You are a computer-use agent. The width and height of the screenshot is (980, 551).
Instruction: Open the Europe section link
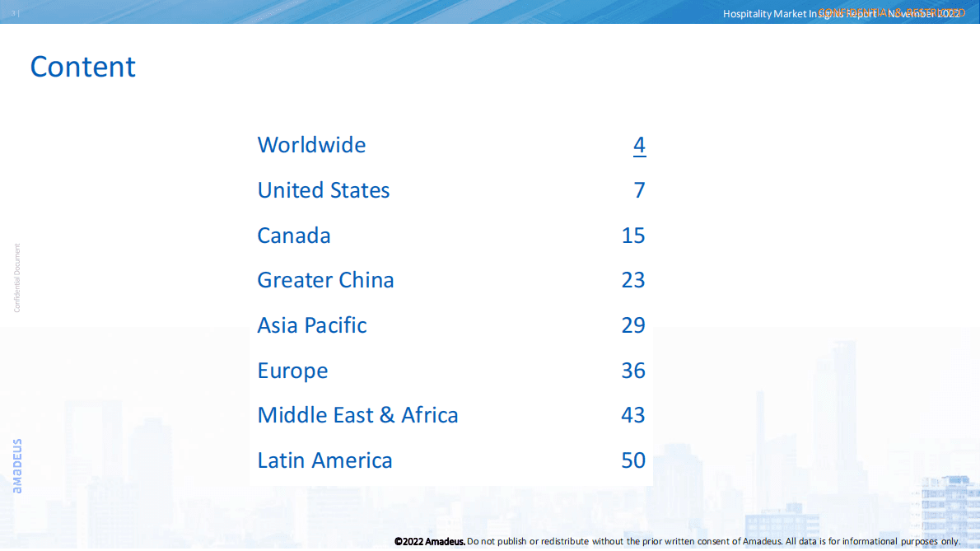(x=292, y=371)
